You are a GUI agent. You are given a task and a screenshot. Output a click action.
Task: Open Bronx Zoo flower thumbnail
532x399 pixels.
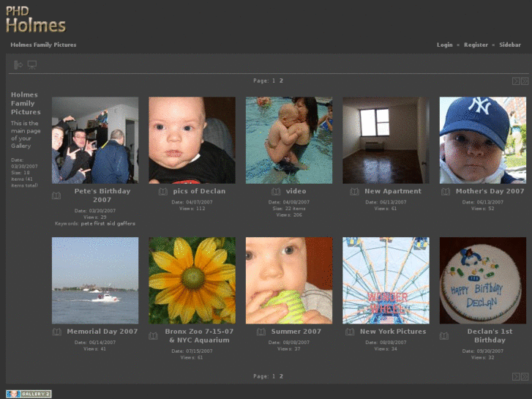click(x=192, y=280)
